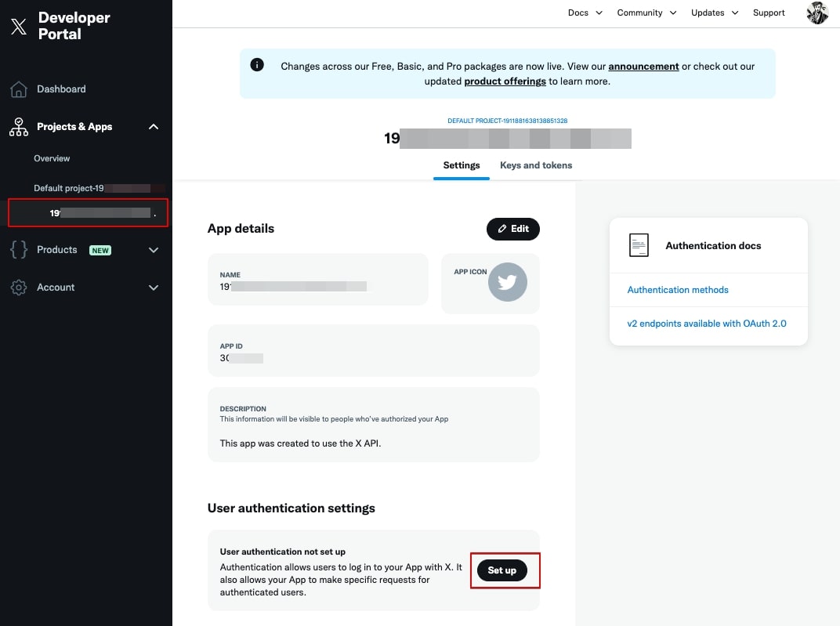Click the DEFAULT PROJECT breadcrumb link

pyautogui.click(x=507, y=121)
